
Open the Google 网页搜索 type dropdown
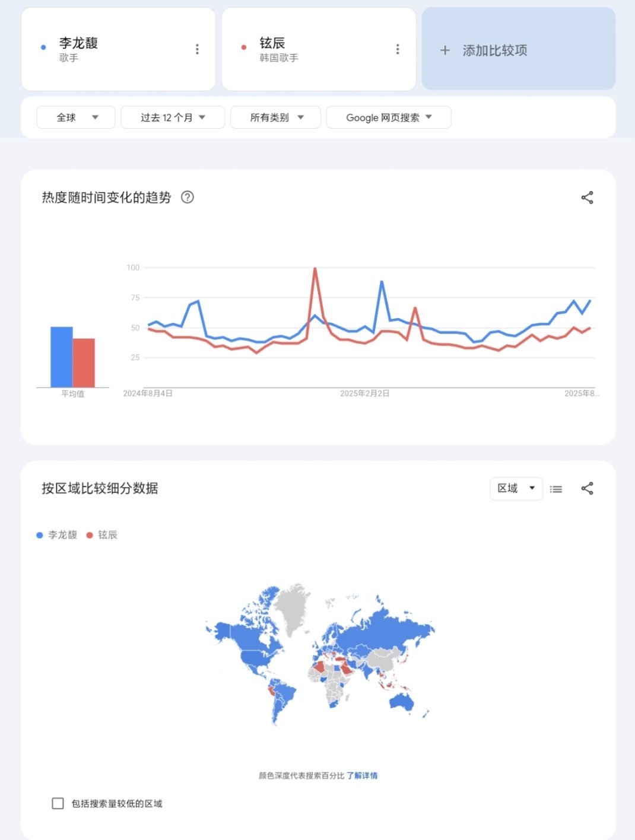389,117
